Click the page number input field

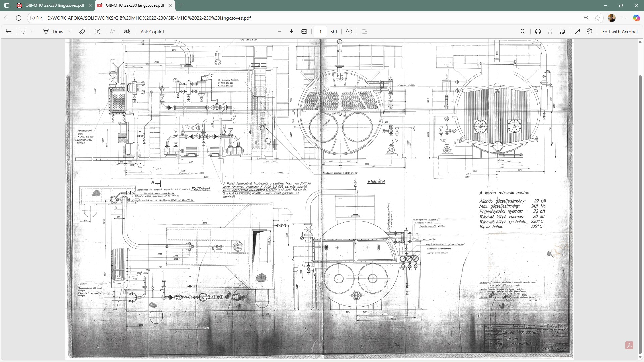pos(320,32)
